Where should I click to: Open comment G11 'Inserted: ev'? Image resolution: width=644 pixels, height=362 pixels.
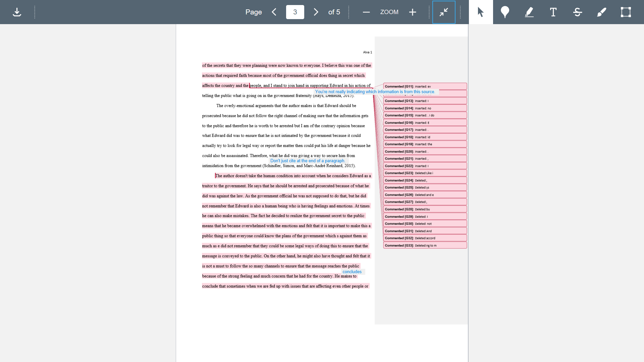pos(425,86)
